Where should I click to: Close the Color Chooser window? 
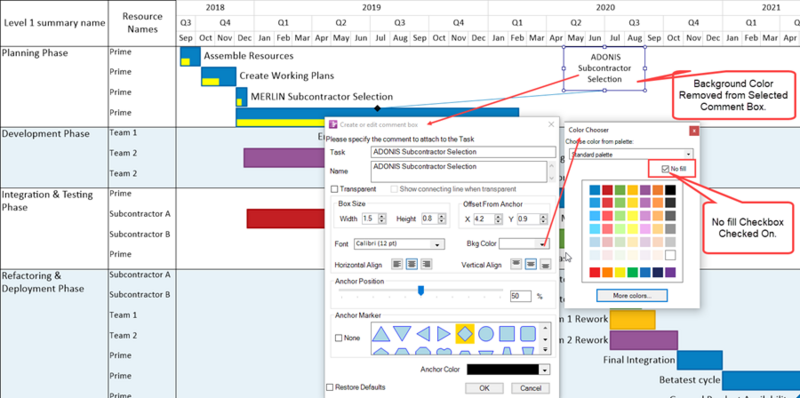(694, 131)
